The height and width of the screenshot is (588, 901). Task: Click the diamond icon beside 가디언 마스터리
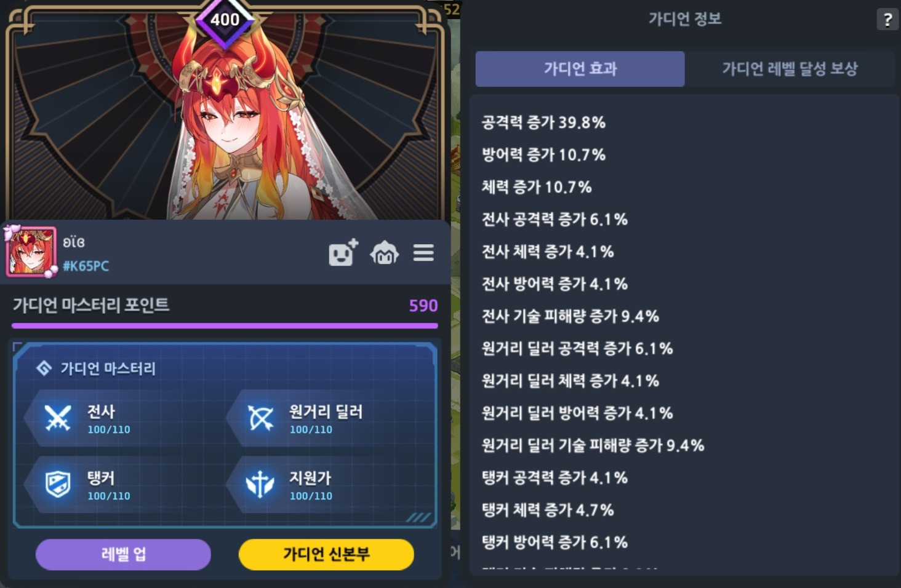[44, 368]
